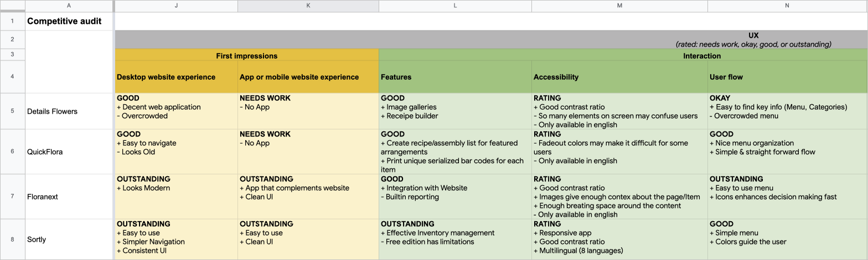868x260 pixels.
Task: Click Sortly's Accessibility cell mentioning Multilingual
Action: 619,239
